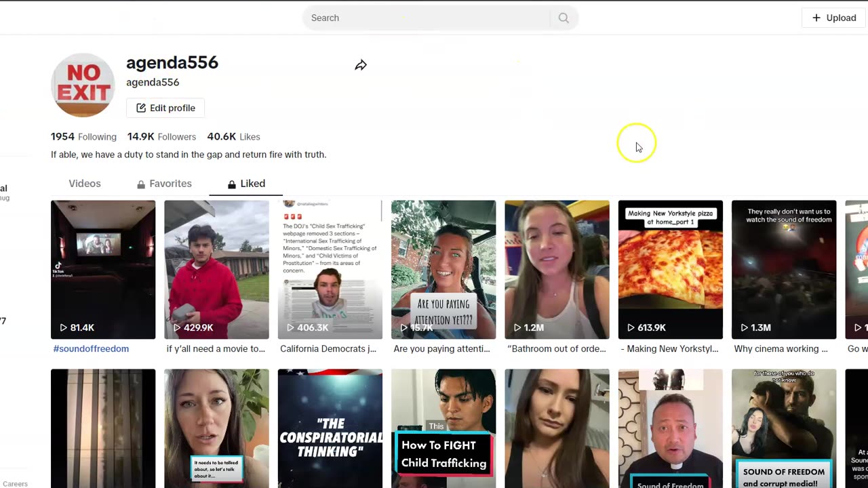Open the red hoodie video thumbnail
Viewport: 868px width, 488px height.
[x=216, y=270]
